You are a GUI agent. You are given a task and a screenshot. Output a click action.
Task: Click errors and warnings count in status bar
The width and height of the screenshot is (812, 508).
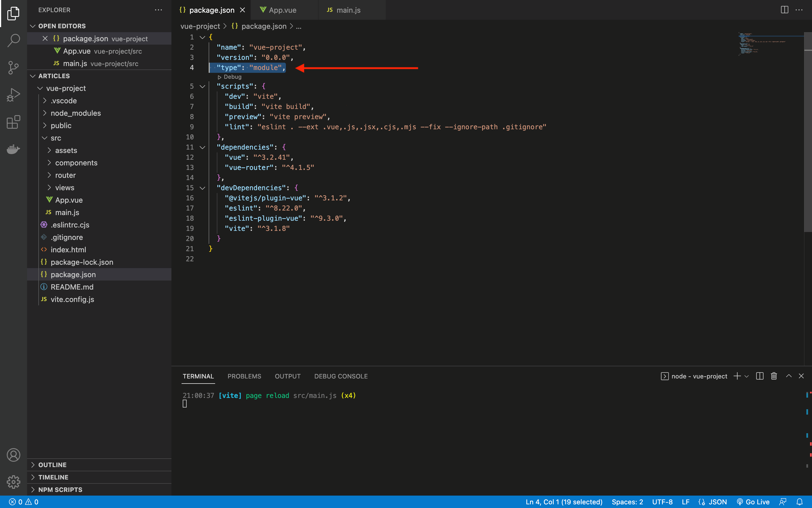pyautogui.click(x=23, y=502)
